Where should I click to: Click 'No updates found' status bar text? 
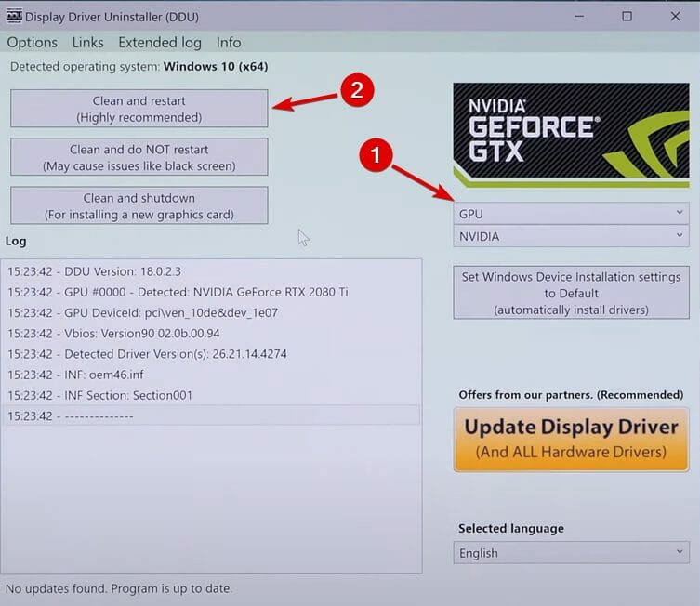tap(119, 588)
